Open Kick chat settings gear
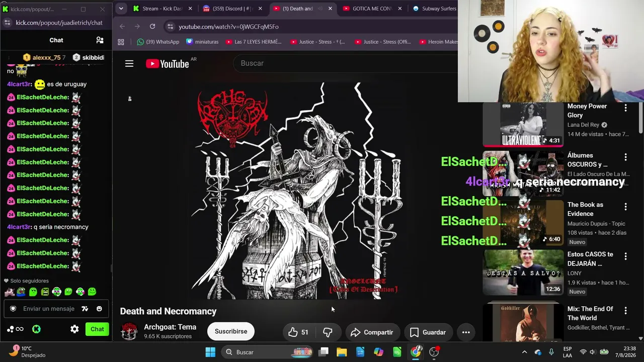Image resolution: width=644 pixels, height=362 pixels. (74, 329)
